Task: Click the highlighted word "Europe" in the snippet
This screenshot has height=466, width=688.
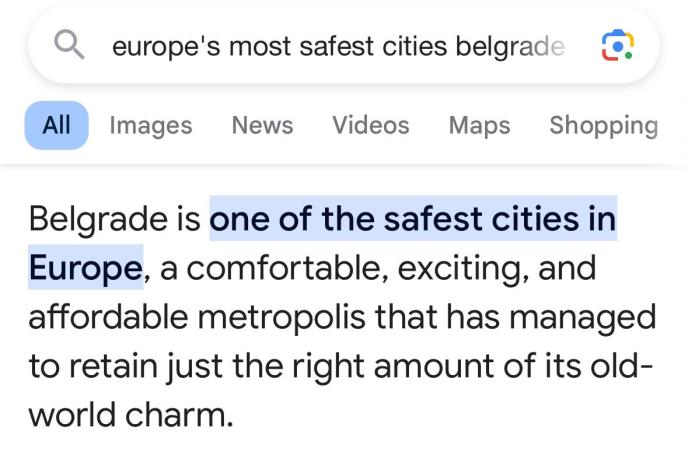Action: pos(84,267)
